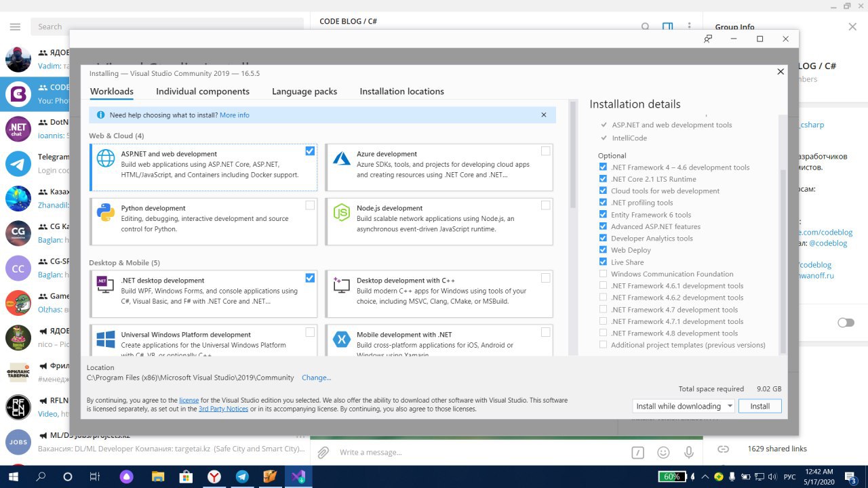Open the CC avatar chat in Telegram
This screenshot has width=868, height=488.
point(18,268)
